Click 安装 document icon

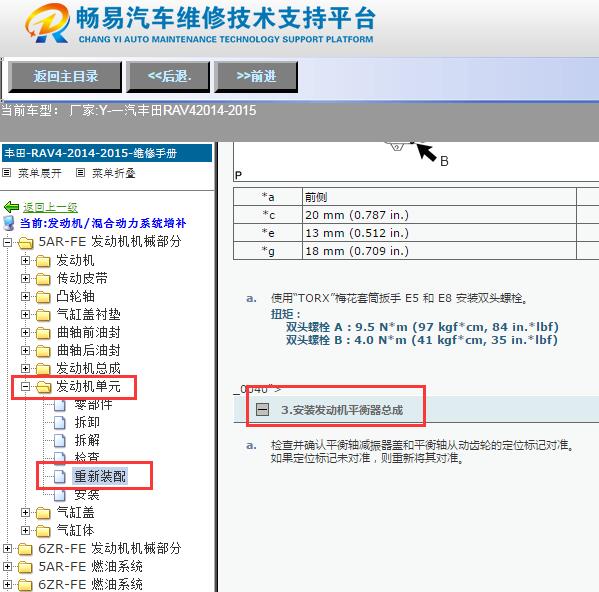[60, 495]
